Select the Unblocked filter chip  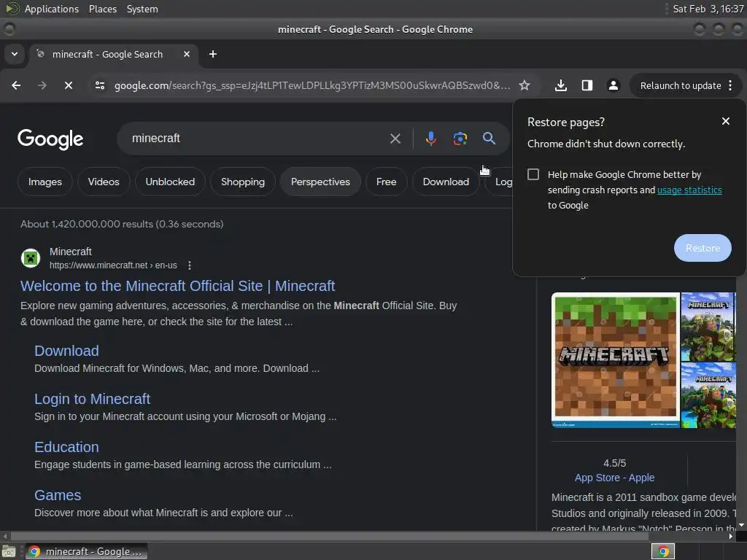click(x=170, y=182)
